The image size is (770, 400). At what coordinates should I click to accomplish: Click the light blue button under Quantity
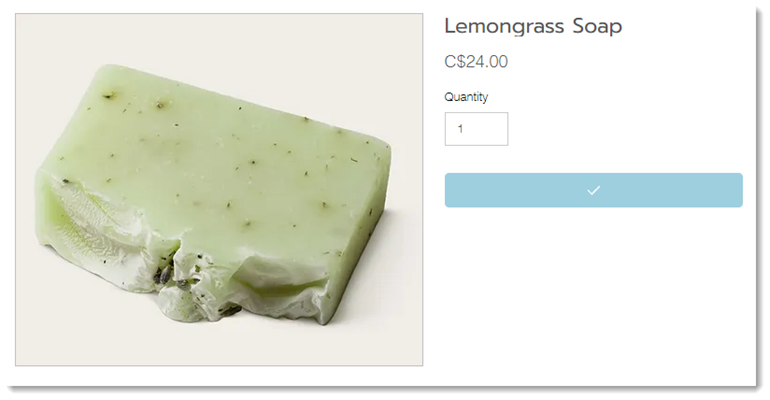pos(594,190)
